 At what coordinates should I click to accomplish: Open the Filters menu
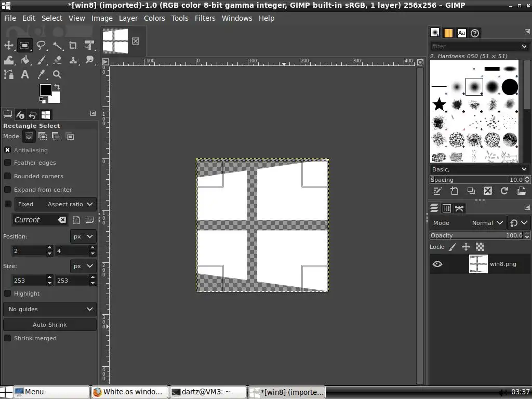[x=205, y=18]
